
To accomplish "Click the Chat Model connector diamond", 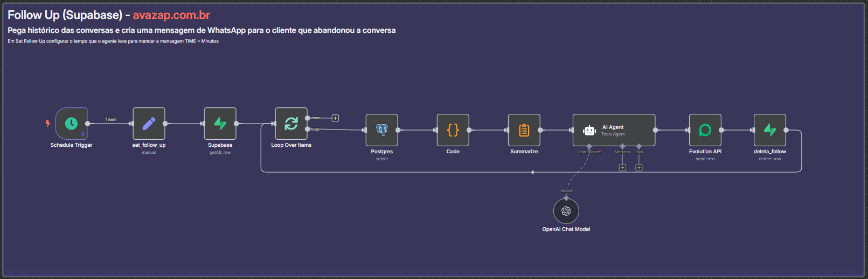I will pos(589,146).
